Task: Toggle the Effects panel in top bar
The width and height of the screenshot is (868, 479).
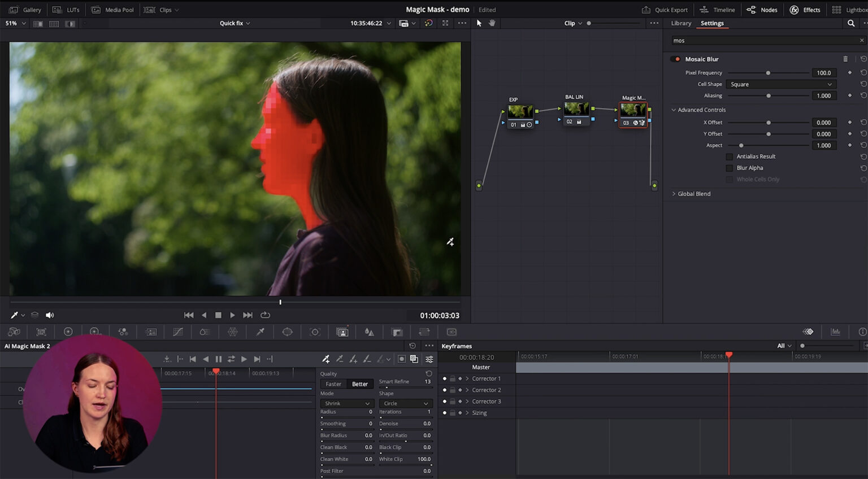Action: pyautogui.click(x=805, y=10)
